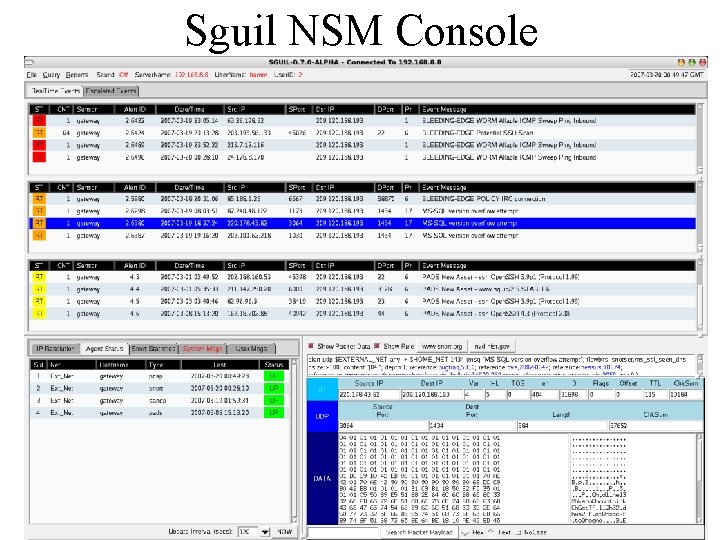Image resolution: width=720 pixels, height=540 pixels.
Task: Select alert 4.4 PADS New Asset row
Action: [363, 289]
